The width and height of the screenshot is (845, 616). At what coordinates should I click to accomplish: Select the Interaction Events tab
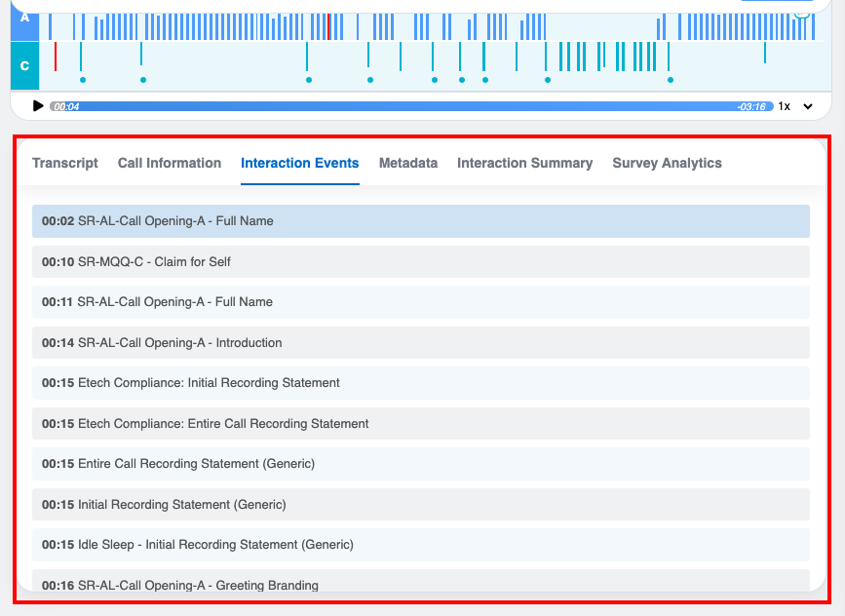click(x=300, y=163)
